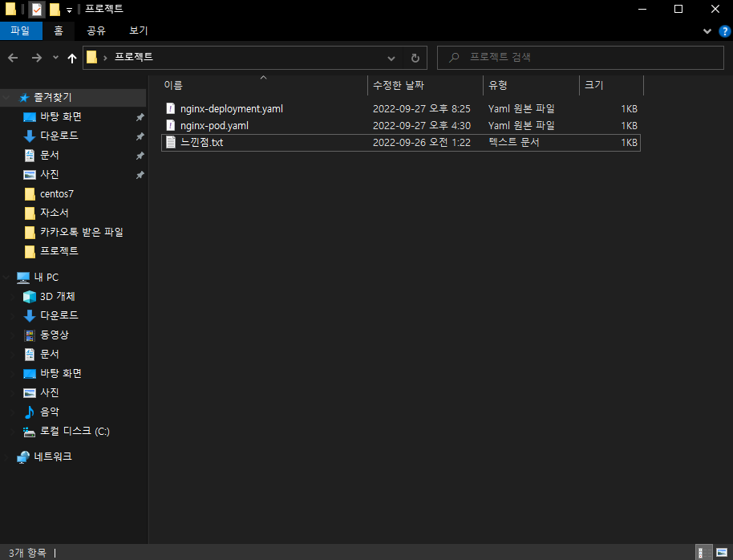Switch to the 홈 ribbon tab
Viewport: 733px width, 560px height.
pyautogui.click(x=59, y=30)
